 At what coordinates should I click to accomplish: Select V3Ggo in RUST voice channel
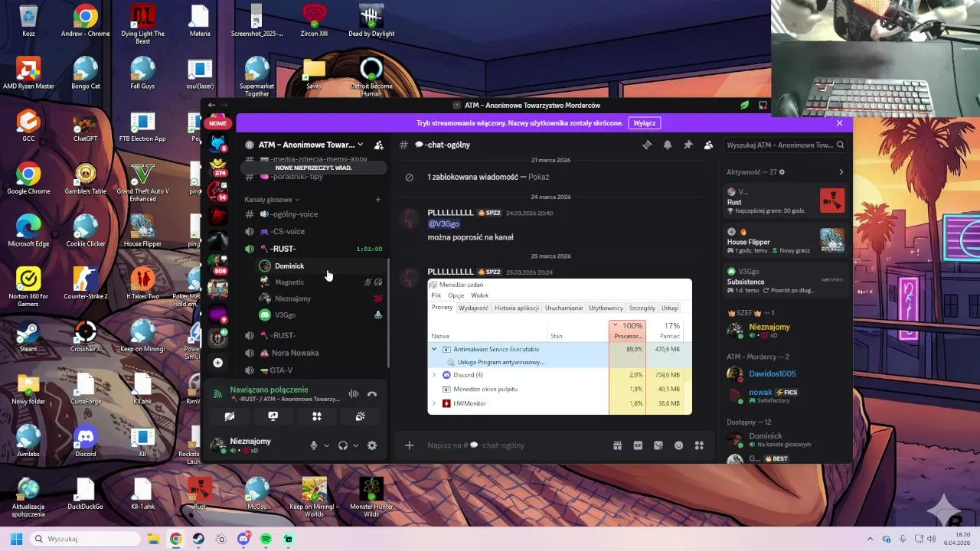click(320, 315)
